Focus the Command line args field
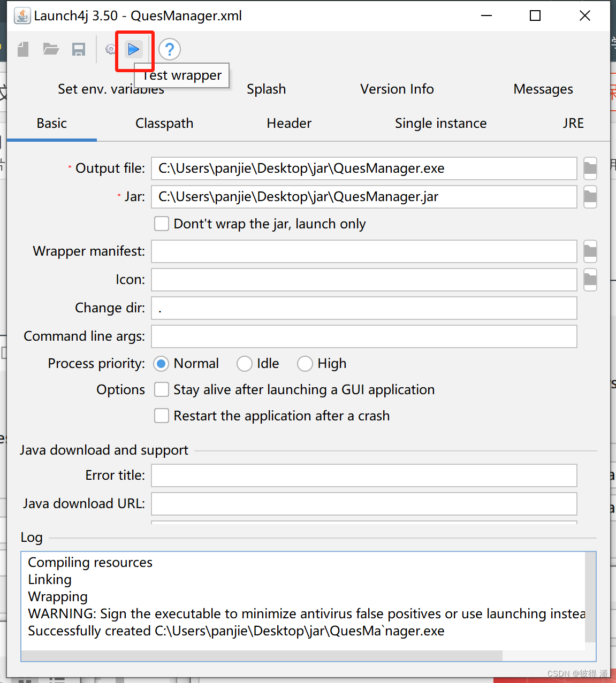616x683 pixels. coord(364,336)
